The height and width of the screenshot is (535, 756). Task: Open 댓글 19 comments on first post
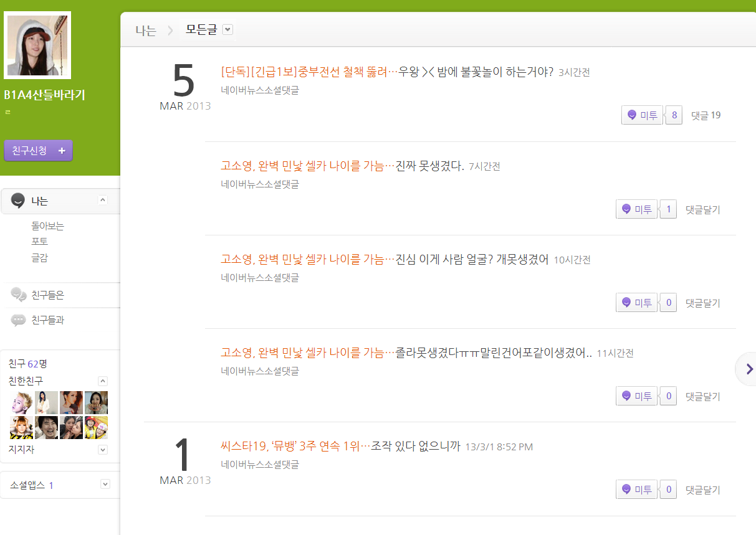pyautogui.click(x=706, y=115)
